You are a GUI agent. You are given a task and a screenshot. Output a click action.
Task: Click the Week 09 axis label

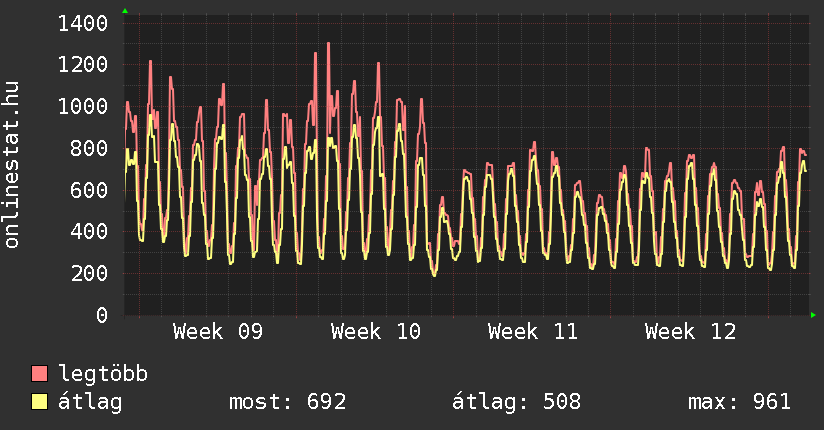point(218,331)
